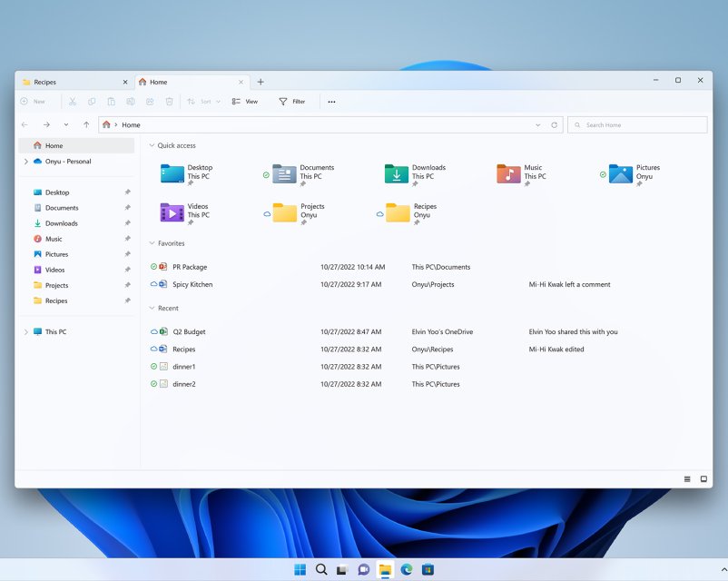Collapse the Favorites section

[152, 243]
